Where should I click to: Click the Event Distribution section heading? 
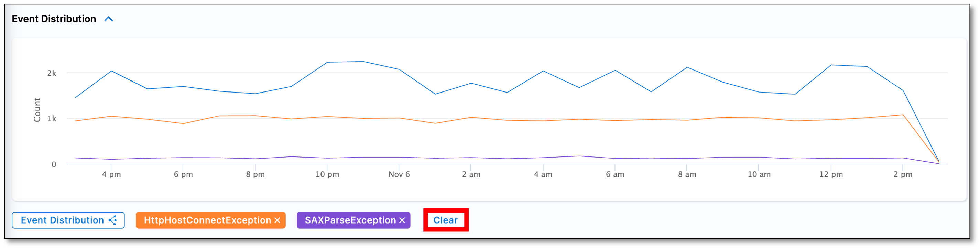54,19
